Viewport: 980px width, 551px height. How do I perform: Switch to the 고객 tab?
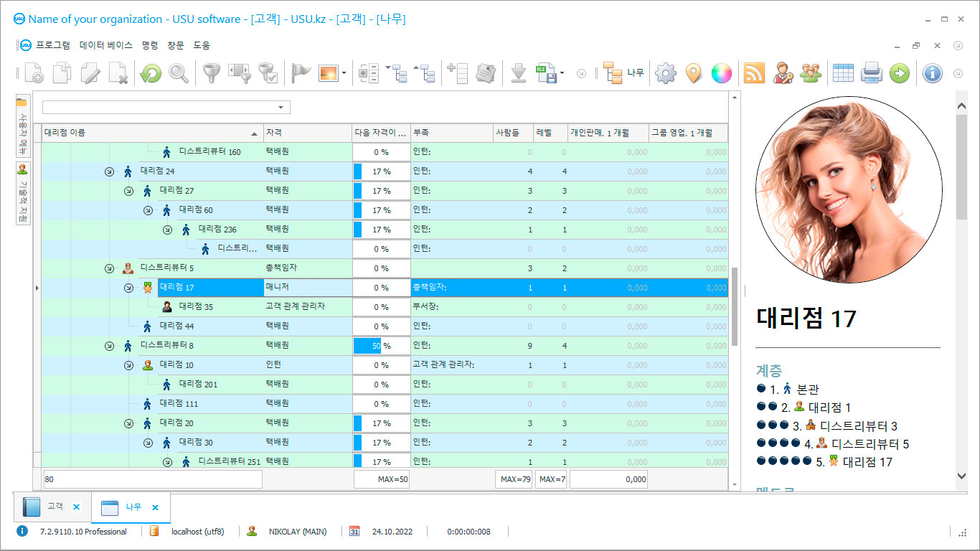click(x=55, y=507)
